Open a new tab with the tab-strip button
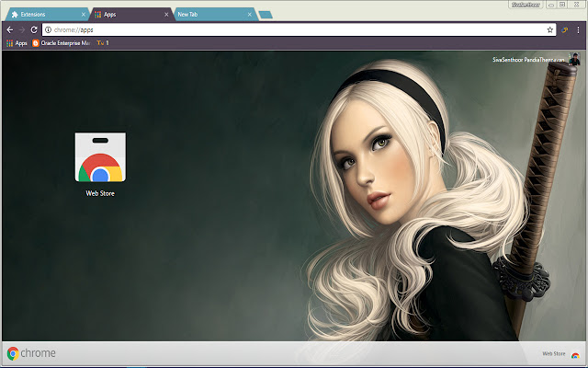 [x=266, y=15]
